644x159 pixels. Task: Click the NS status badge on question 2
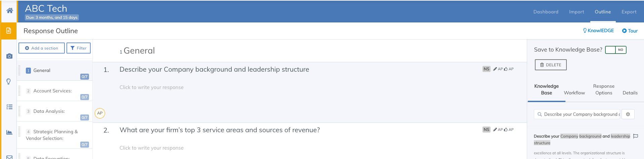[486, 130]
